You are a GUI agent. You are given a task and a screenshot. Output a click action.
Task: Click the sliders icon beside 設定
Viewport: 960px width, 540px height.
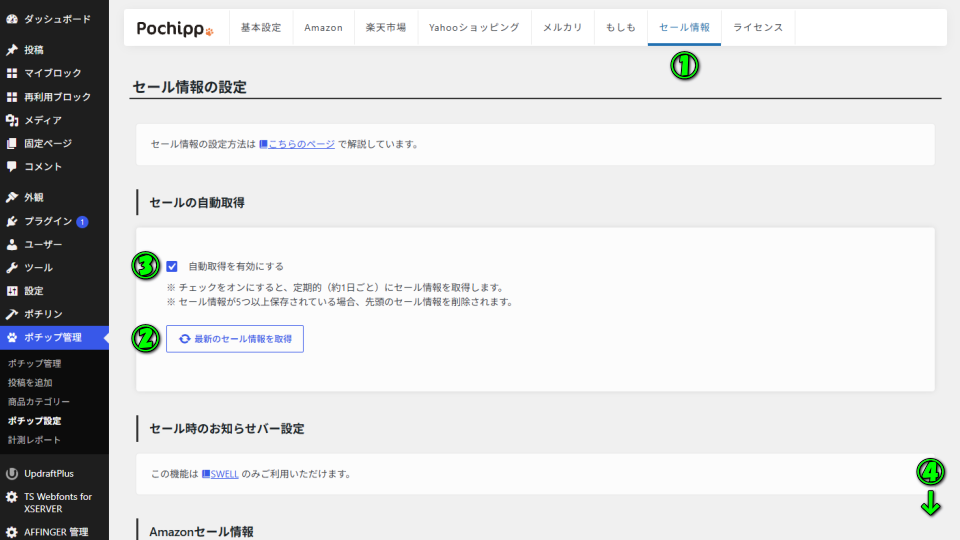point(12,291)
